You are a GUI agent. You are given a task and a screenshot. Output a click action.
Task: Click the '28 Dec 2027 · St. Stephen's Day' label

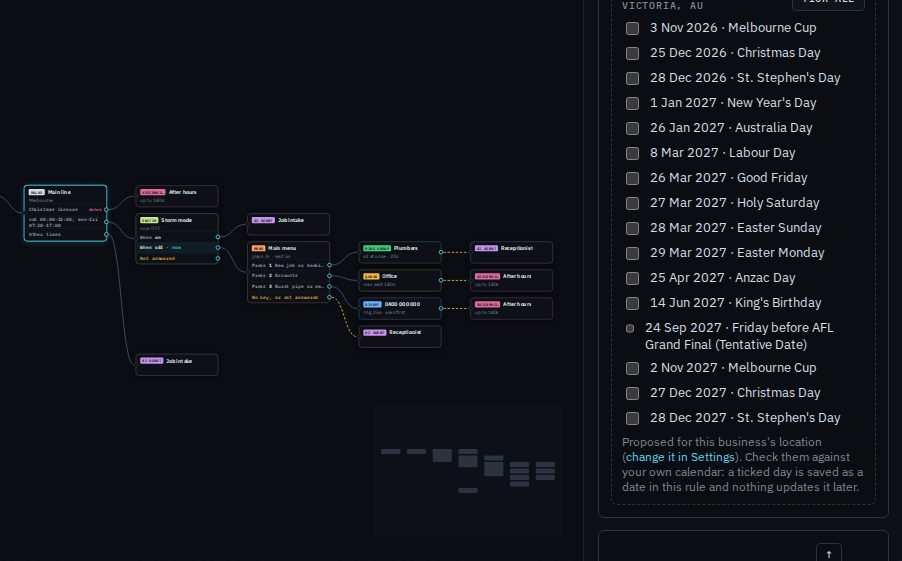click(745, 418)
